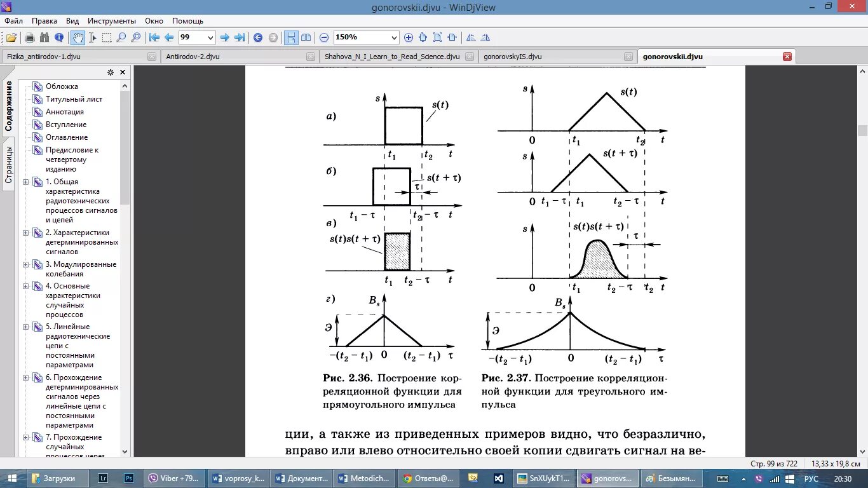Click the fit width icon
The width and height of the screenshot is (868, 488).
pyautogui.click(x=452, y=37)
